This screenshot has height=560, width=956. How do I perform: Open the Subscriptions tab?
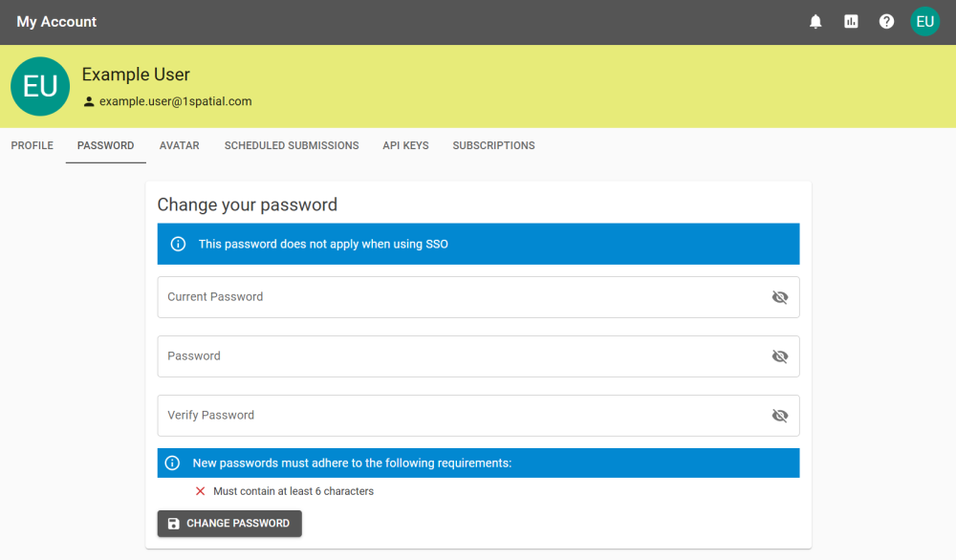[x=493, y=145]
